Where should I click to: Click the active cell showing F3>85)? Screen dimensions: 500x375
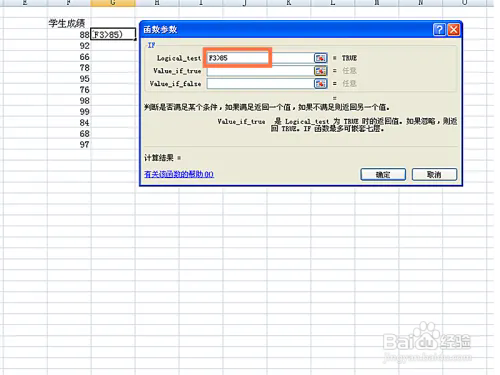click(113, 35)
